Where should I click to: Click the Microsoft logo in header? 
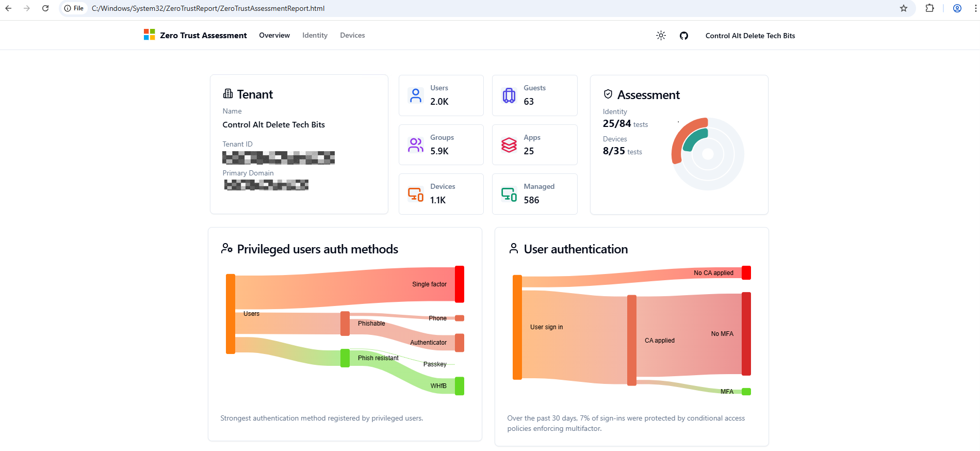pos(149,35)
